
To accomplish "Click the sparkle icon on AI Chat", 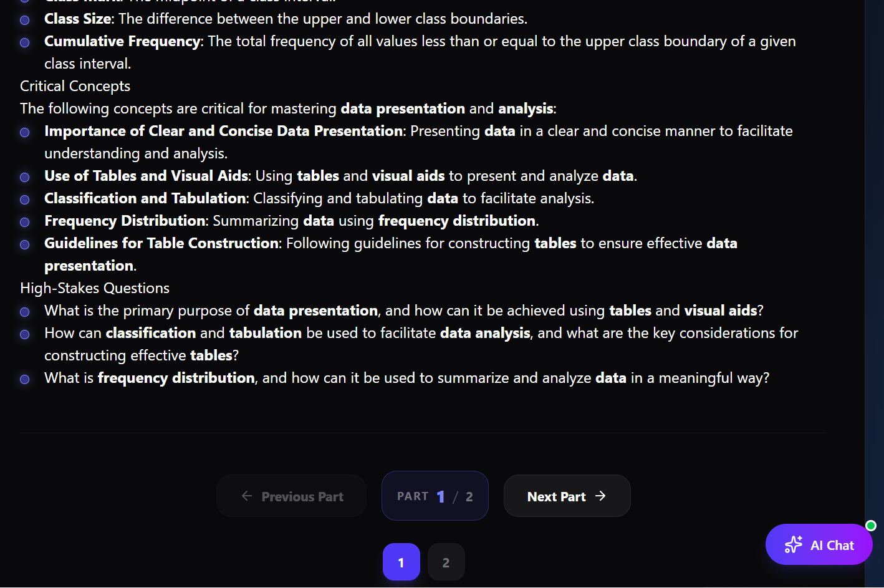I will pos(793,544).
